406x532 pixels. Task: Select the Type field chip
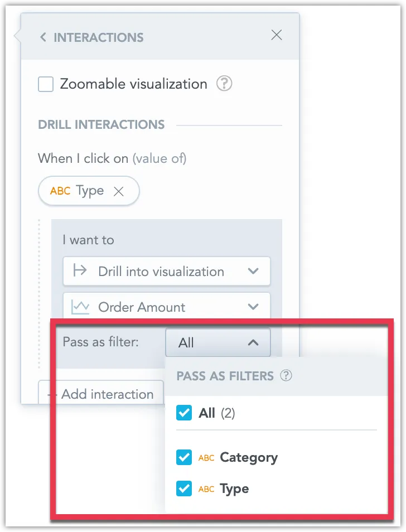point(89,191)
